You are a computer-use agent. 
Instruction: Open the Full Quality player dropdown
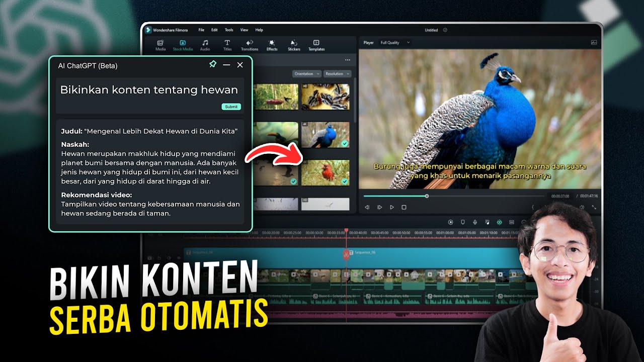click(395, 43)
